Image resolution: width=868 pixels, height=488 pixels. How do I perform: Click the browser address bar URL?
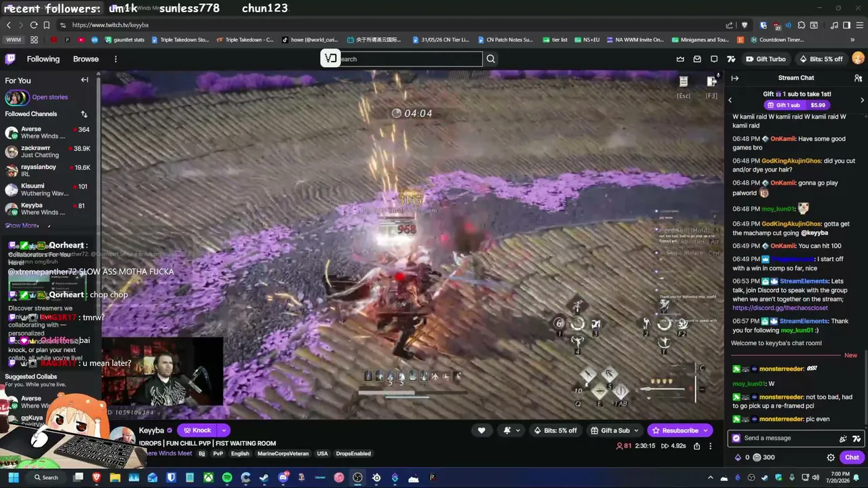tap(111, 25)
